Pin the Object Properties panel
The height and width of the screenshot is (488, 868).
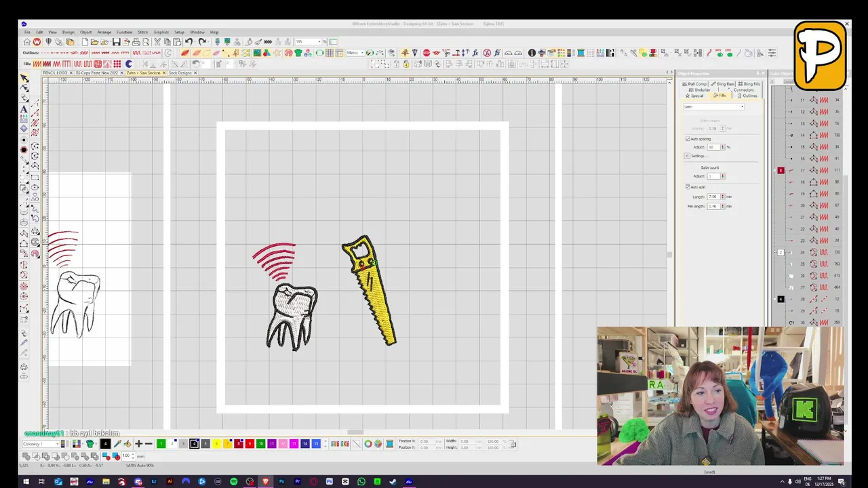(x=758, y=73)
